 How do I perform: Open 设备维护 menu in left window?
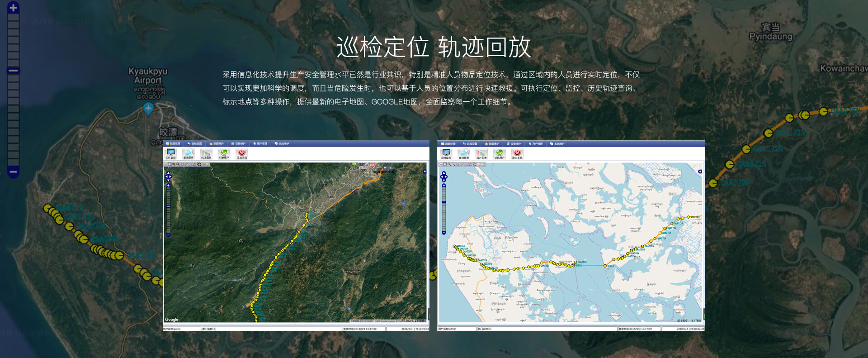(x=238, y=143)
